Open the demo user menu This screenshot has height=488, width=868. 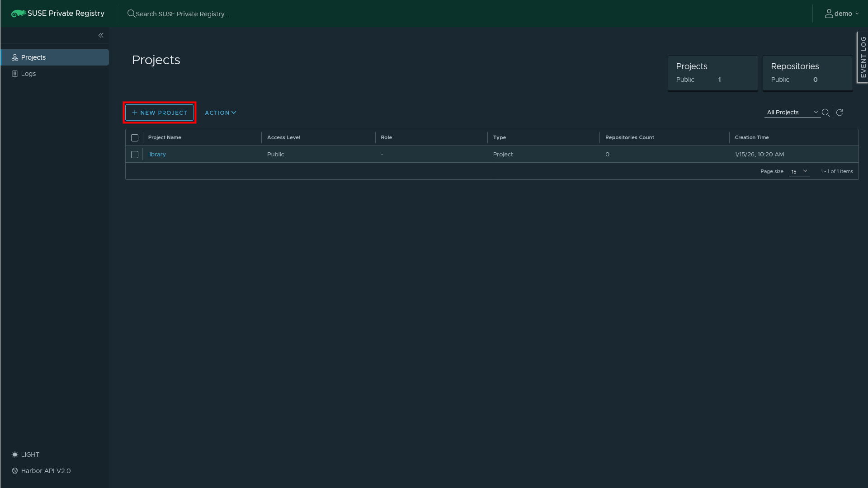(842, 14)
